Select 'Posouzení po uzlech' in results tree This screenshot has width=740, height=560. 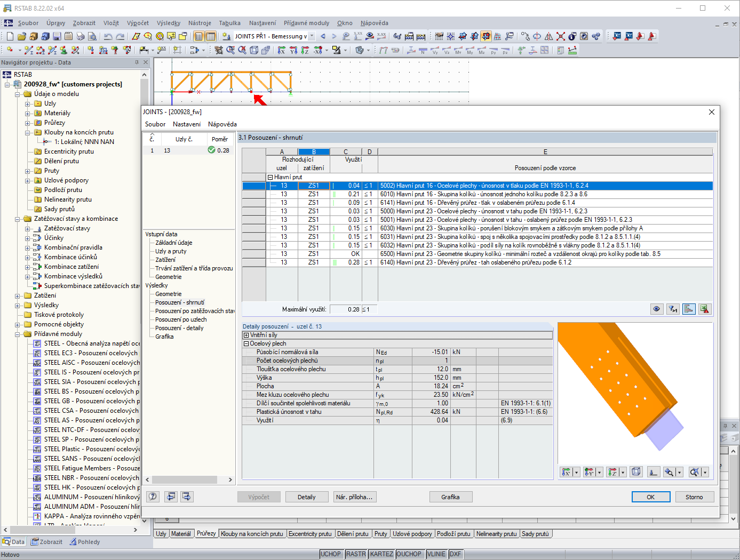point(181,319)
